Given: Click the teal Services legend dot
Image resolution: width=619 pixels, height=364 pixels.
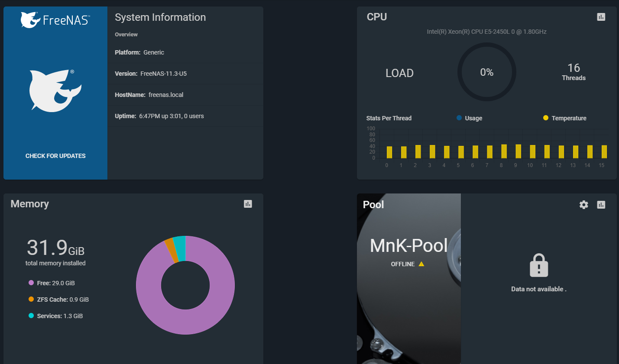Looking at the screenshot, I should 31,316.
